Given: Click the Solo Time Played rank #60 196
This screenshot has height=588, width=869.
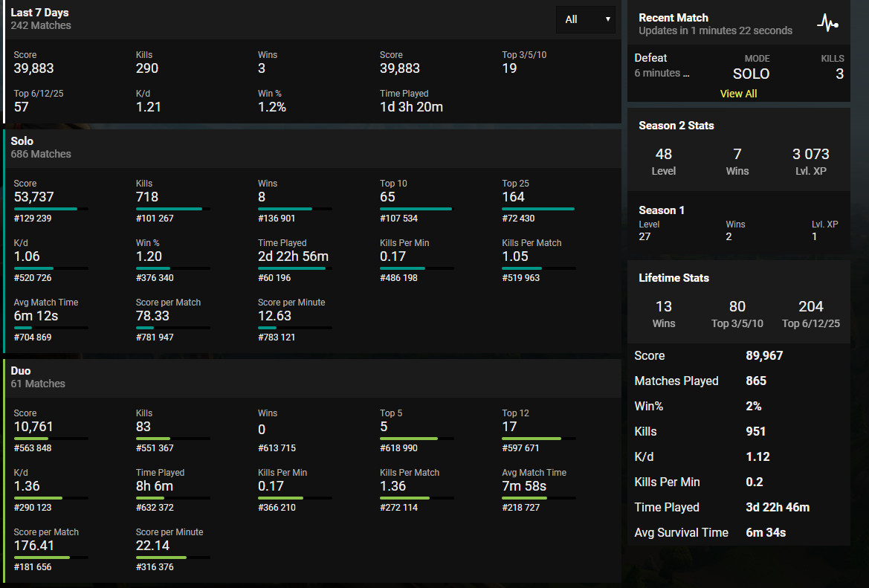Looking at the screenshot, I should click(x=274, y=278).
